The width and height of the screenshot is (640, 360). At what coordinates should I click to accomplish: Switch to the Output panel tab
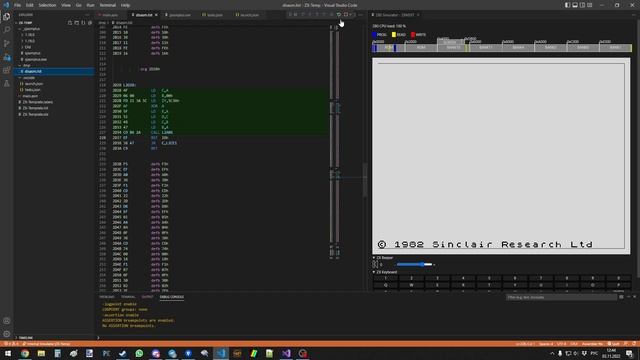tap(147, 297)
